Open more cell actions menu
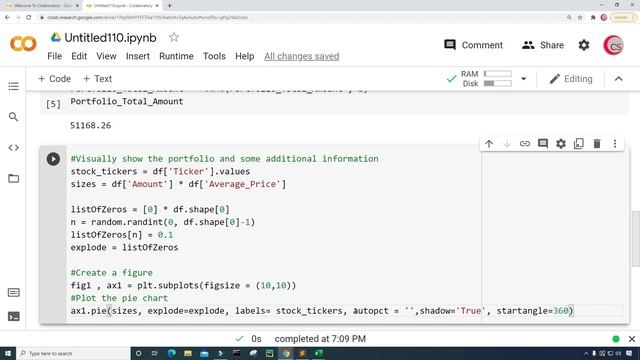This screenshot has width=640, height=360. click(615, 144)
